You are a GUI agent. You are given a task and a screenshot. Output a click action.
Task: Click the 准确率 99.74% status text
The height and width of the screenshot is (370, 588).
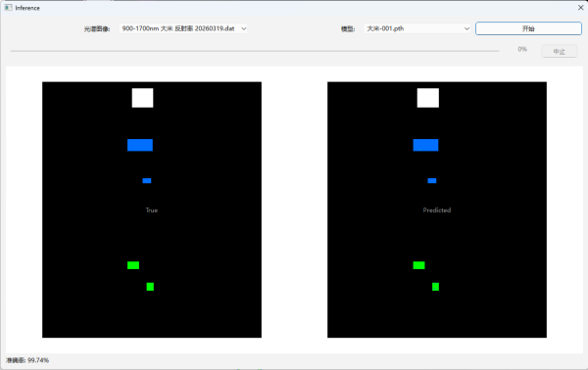point(27,360)
